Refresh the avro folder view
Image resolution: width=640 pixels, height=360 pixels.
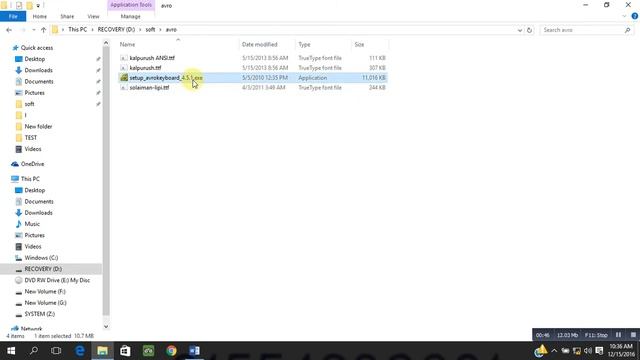[x=529, y=30]
